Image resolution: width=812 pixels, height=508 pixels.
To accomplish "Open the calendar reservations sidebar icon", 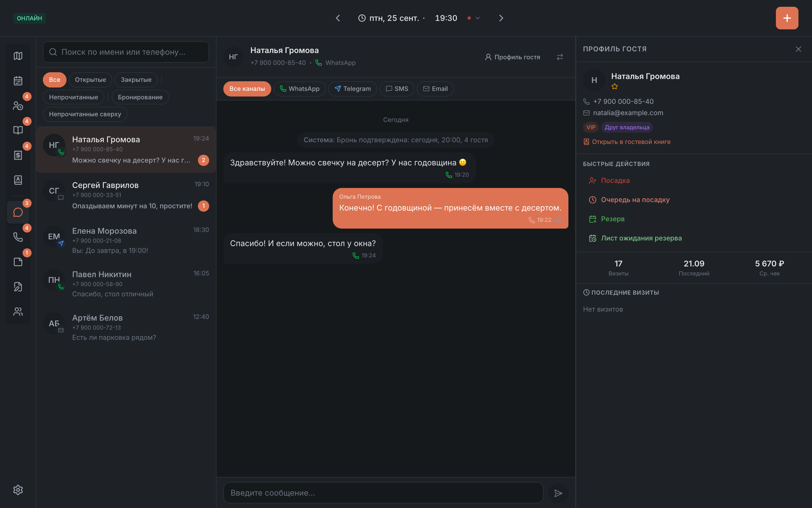I will (x=18, y=81).
